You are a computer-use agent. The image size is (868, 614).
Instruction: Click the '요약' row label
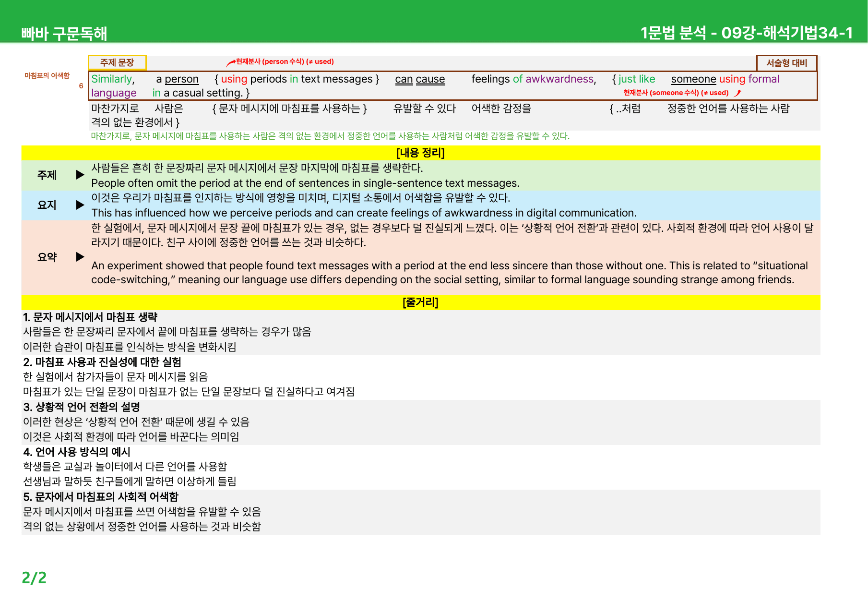(47, 257)
